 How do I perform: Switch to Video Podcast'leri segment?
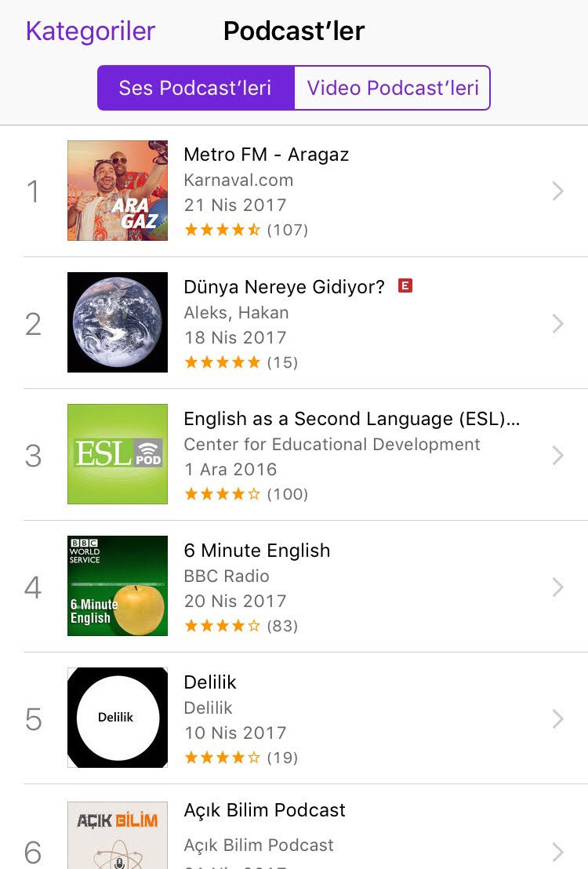(392, 88)
